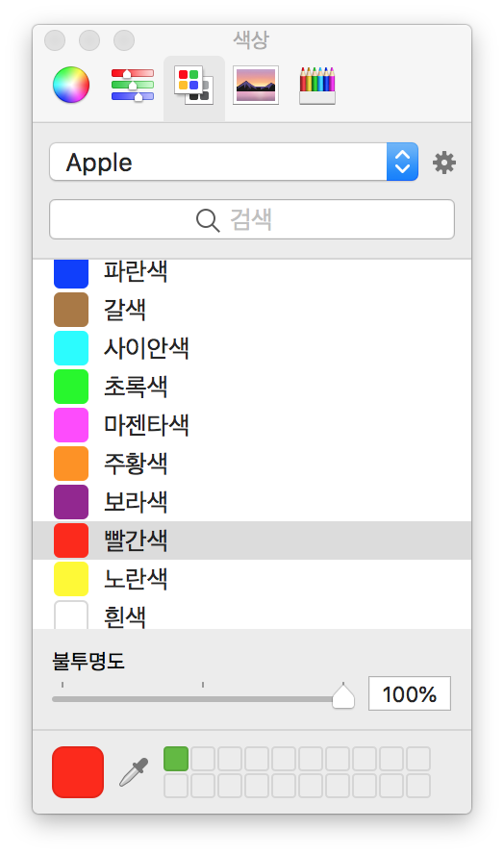This screenshot has width=504, height=854.
Task: Select the saved green swatch in favorites
Action: [x=176, y=759]
